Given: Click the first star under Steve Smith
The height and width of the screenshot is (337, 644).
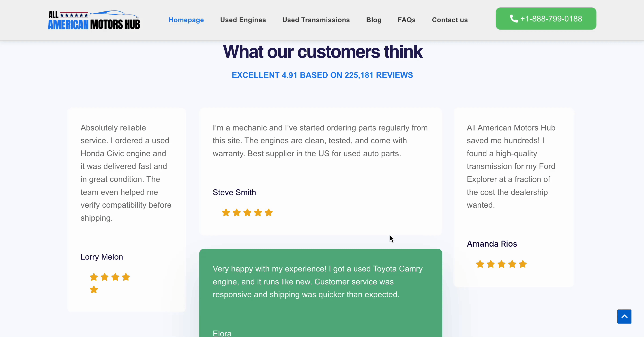Looking at the screenshot, I should tap(226, 213).
